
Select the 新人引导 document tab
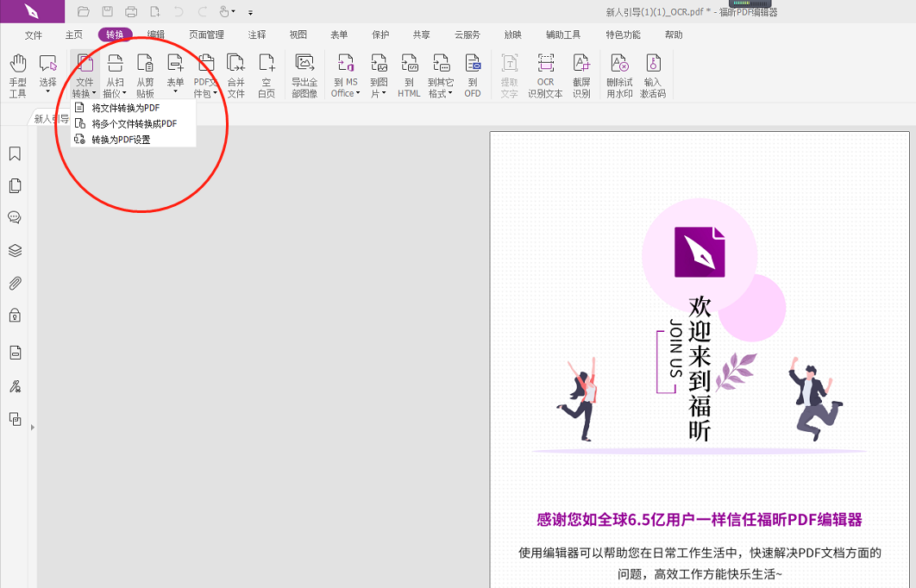coord(50,118)
